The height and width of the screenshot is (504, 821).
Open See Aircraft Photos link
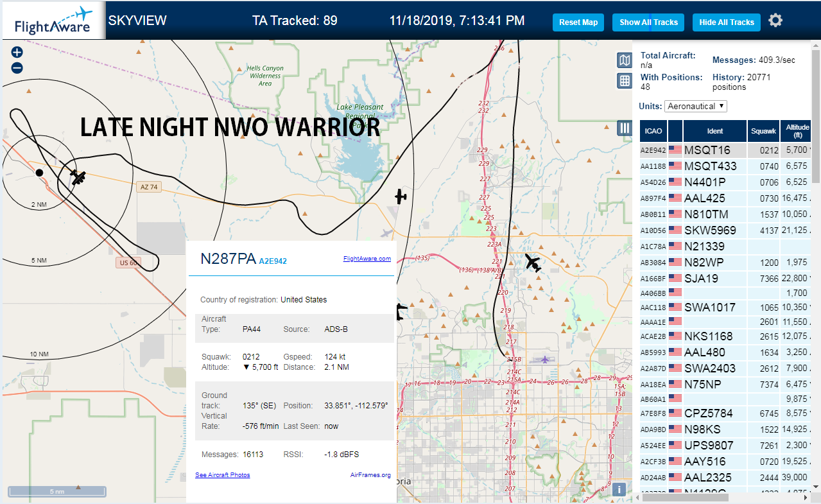click(x=223, y=475)
